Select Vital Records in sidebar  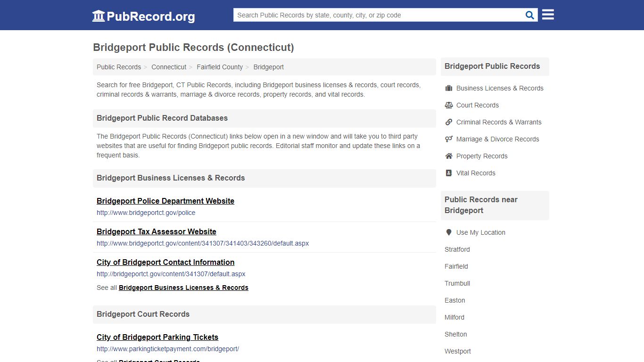pyautogui.click(x=476, y=173)
